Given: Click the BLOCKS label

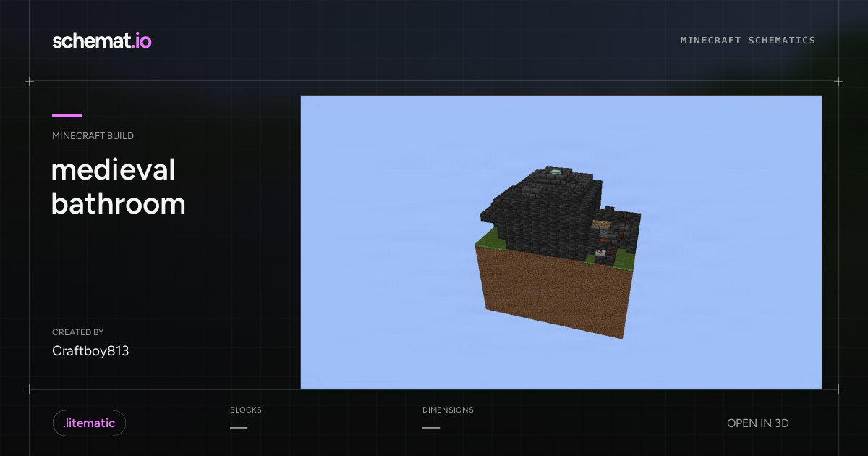Looking at the screenshot, I should click(246, 410).
